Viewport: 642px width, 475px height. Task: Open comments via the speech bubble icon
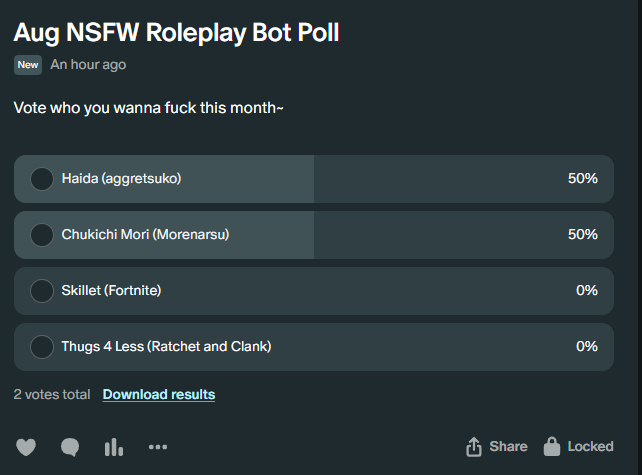[x=70, y=447]
